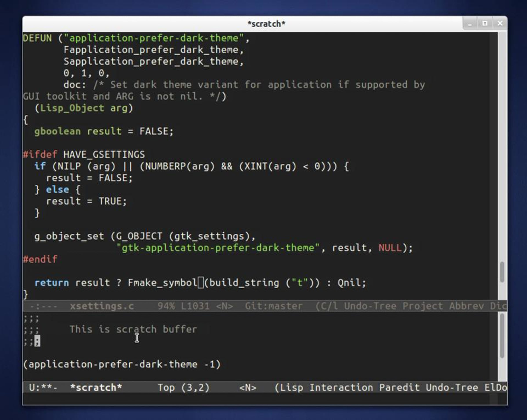Click the "Sapplication_prefer_dark_theme" identifier
This screenshot has width=527, height=420.
pos(151,61)
